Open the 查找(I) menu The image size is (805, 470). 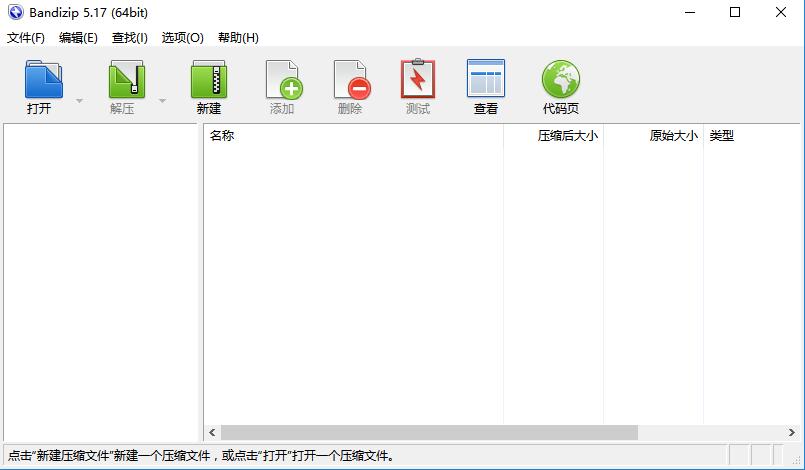point(129,37)
